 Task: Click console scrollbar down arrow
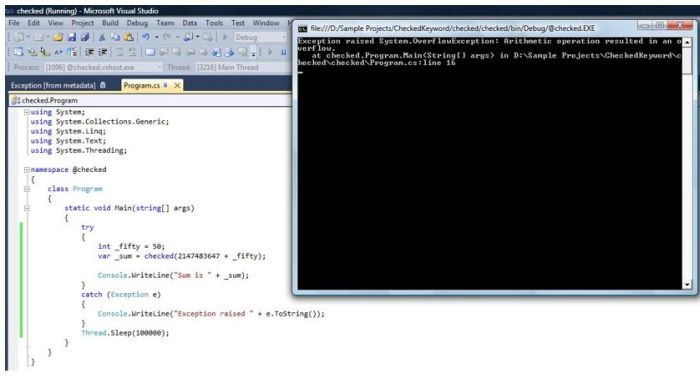tap(687, 284)
